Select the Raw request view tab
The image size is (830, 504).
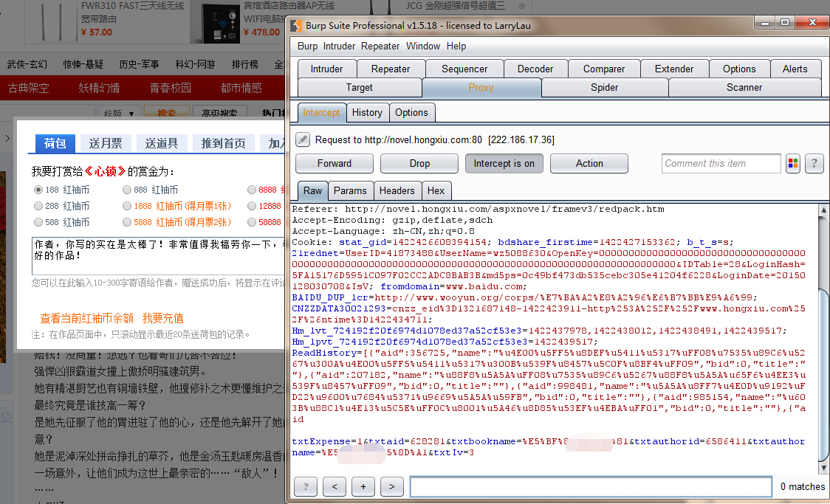click(313, 190)
